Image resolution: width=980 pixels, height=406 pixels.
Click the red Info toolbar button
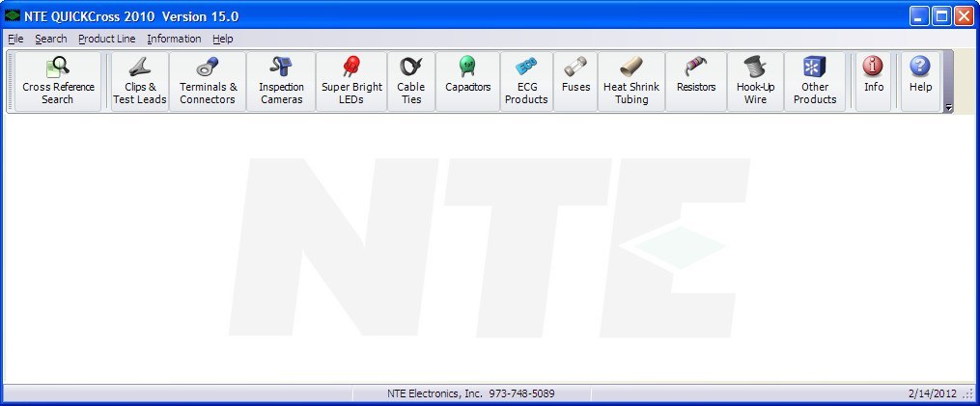873,81
